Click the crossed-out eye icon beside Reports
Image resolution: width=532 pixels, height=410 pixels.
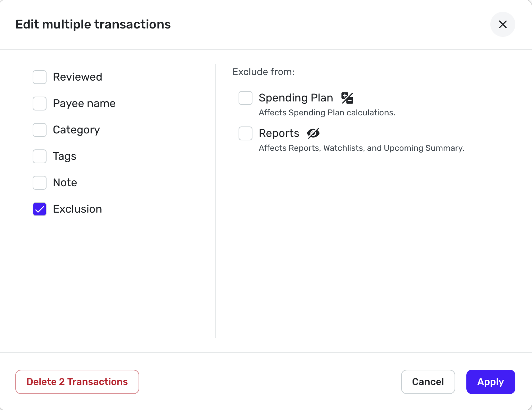(313, 133)
